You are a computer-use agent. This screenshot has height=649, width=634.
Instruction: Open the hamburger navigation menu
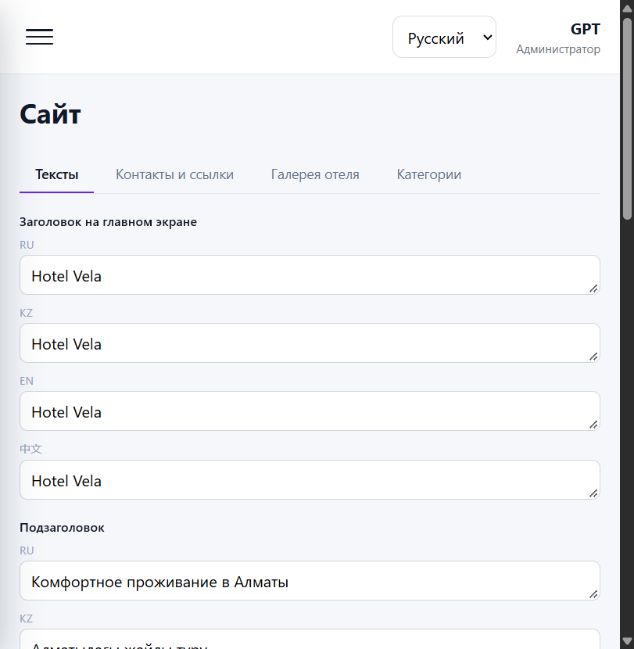click(x=39, y=37)
